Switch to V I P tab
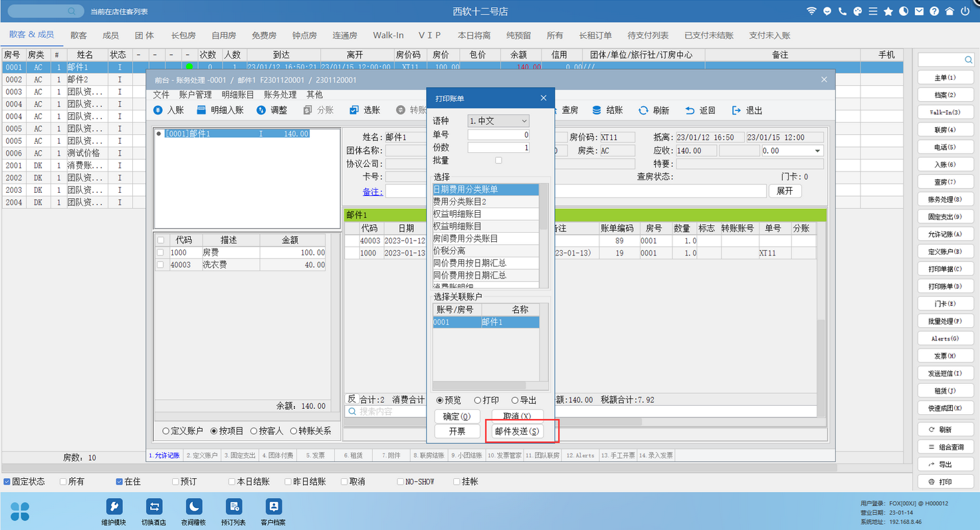This screenshot has height=530, width=980. point(429,35)
